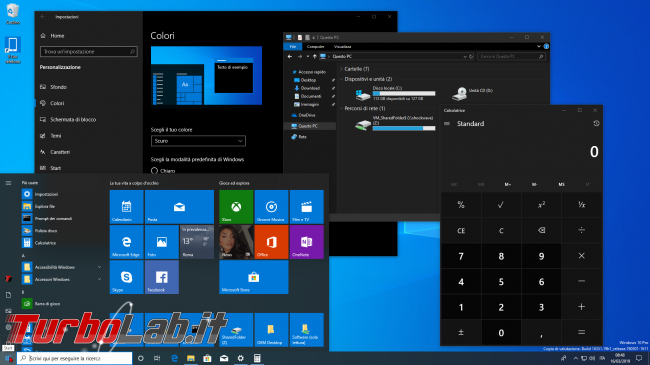Screen dimensions: 650x365
Task: Select the Chiaro radio option
Action: pyautogui.click(x=154, y=170)
